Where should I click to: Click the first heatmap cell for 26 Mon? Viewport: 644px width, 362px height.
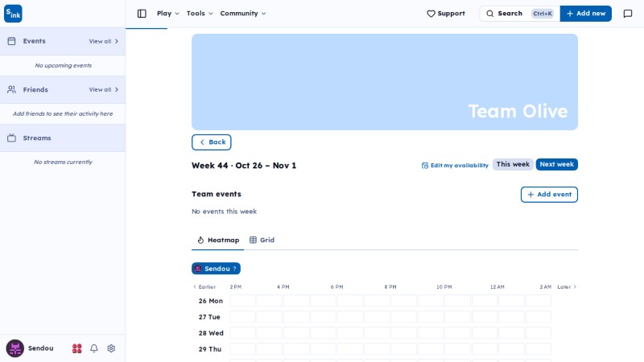(243, 301)
